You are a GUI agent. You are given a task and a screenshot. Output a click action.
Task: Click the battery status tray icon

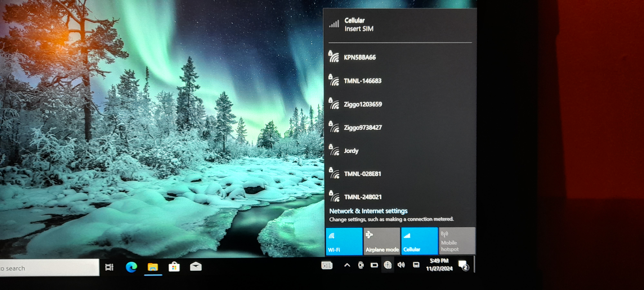click(374, 265)
